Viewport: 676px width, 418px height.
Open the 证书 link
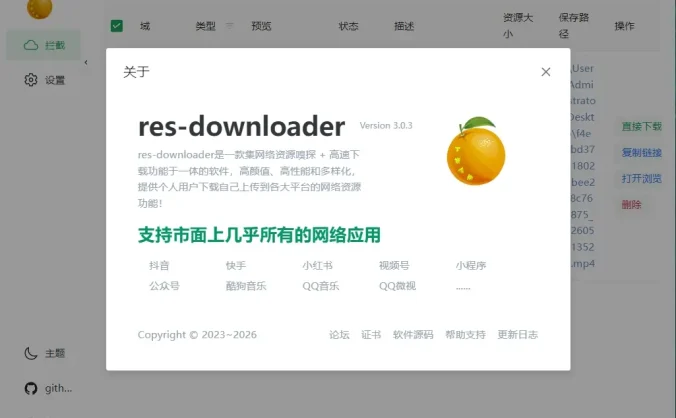(x=371, y=335)
